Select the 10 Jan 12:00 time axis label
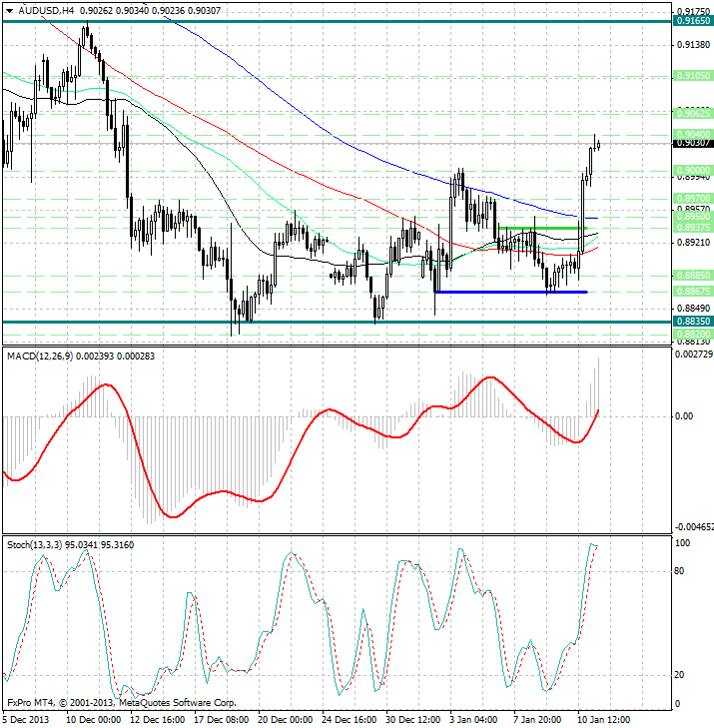 (604, 720)
